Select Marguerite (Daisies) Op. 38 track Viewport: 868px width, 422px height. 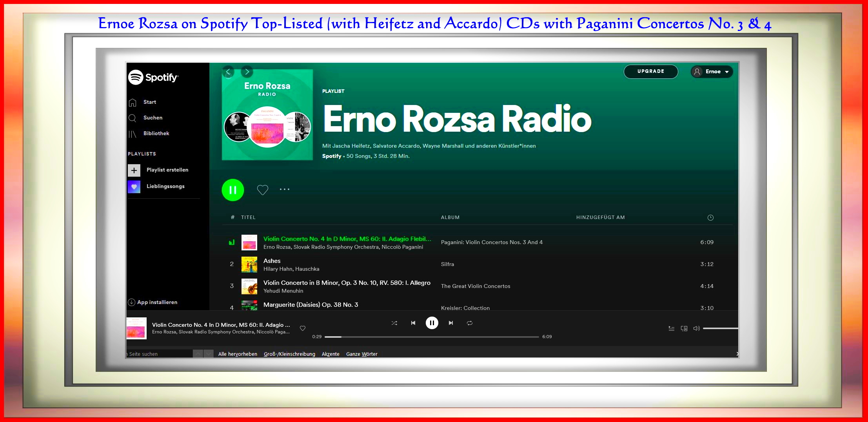311,304
